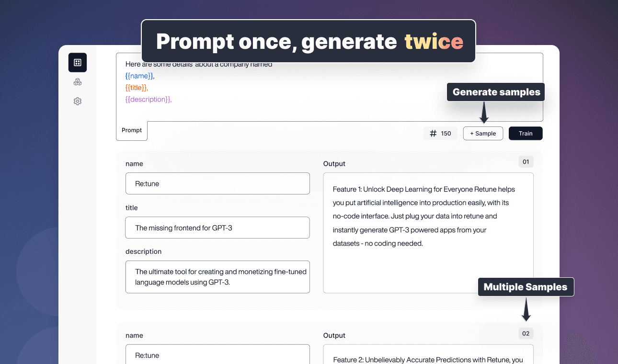
Task: Click the {{description}} variable in prompt
Action: point(149,99)
